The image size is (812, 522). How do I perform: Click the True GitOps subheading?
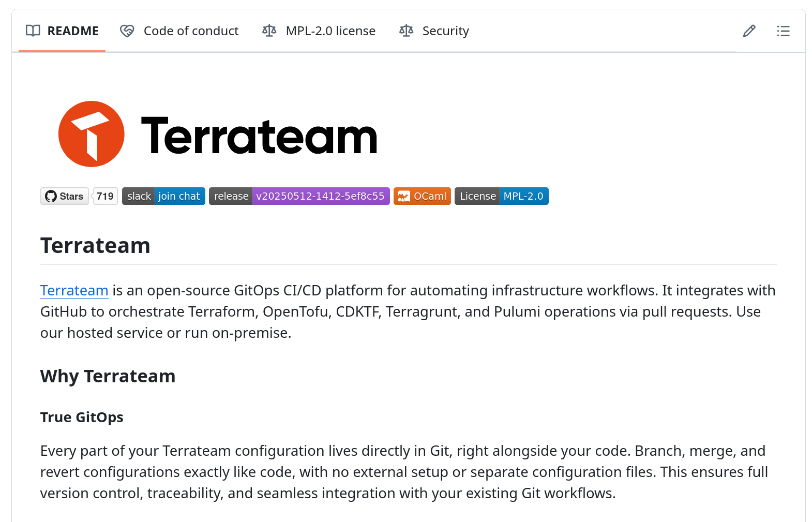tap(82, 417)
